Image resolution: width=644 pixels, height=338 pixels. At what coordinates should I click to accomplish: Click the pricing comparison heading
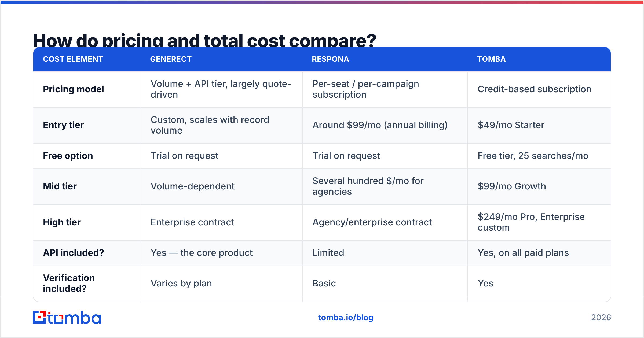tap(204, 40)
